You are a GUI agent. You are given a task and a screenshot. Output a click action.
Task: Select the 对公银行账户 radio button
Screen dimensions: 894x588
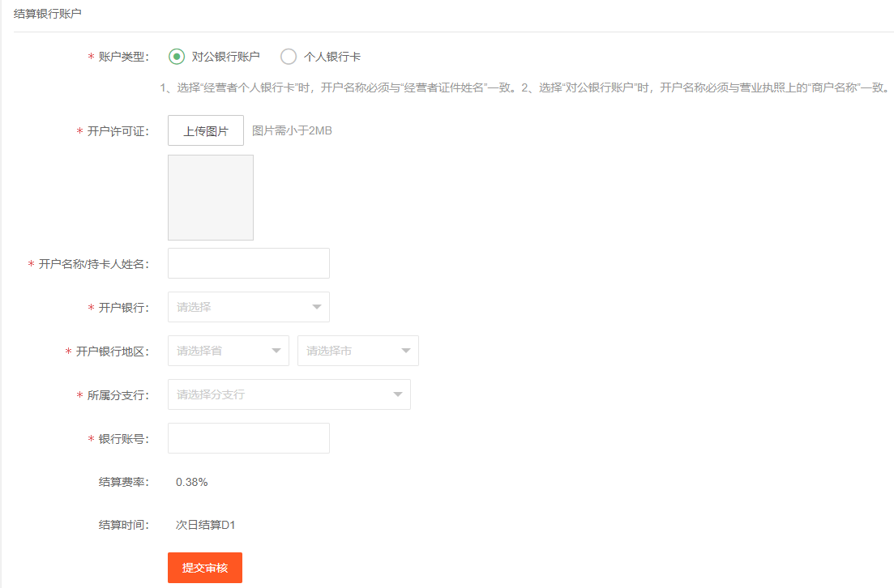pyautogui.click(x=177, y=57)
